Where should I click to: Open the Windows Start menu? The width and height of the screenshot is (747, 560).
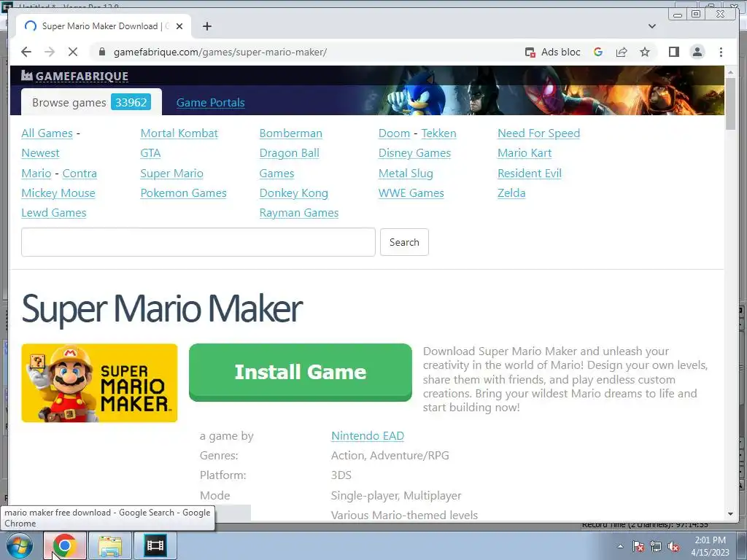click(20, 545)
